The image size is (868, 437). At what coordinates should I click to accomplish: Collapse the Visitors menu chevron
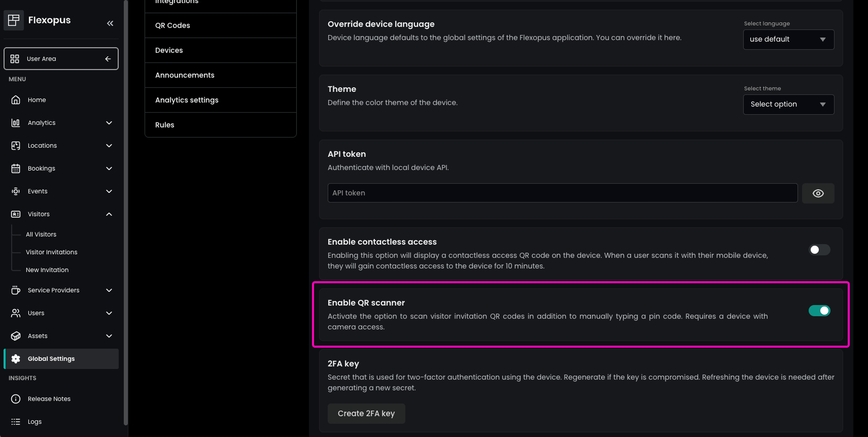[109, 214]
